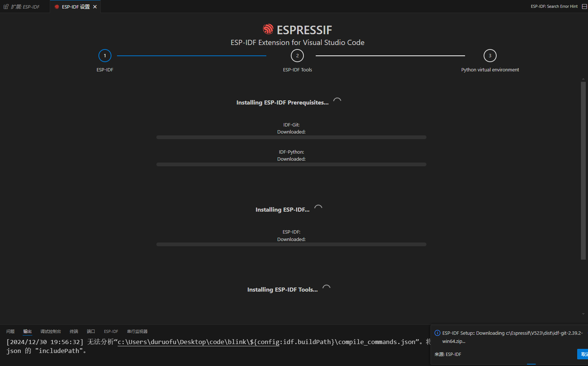Click step 1 ESP-IDF circle
Screen dimensions: 588x366
point(105,56)
